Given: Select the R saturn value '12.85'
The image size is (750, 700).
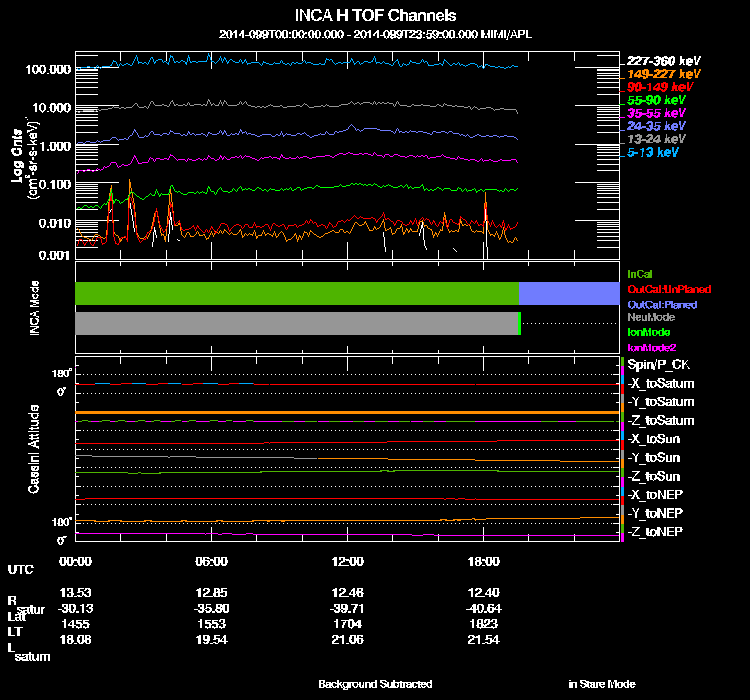Looking at the screenshot, I should pyautogui.click(x=211, y=593).
